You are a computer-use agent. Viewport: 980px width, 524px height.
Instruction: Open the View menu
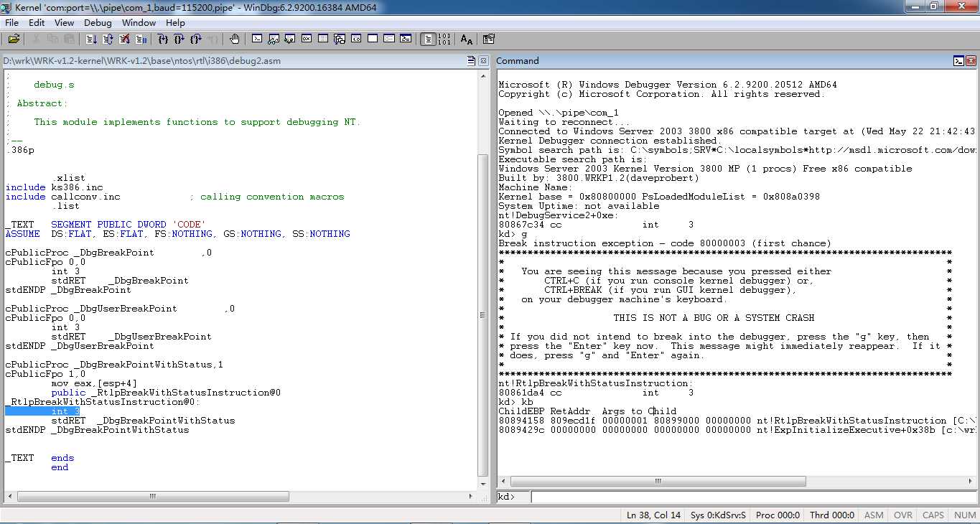tap(64, 23)
